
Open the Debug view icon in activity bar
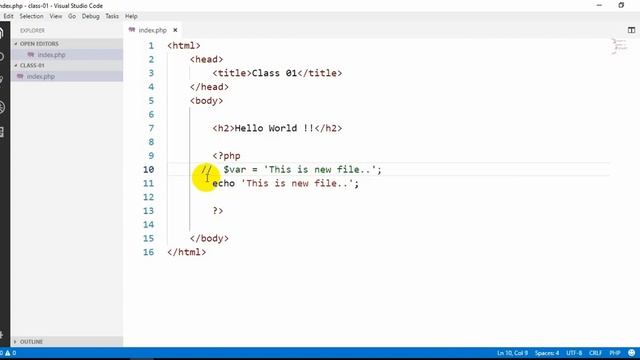tap(2, 107)
